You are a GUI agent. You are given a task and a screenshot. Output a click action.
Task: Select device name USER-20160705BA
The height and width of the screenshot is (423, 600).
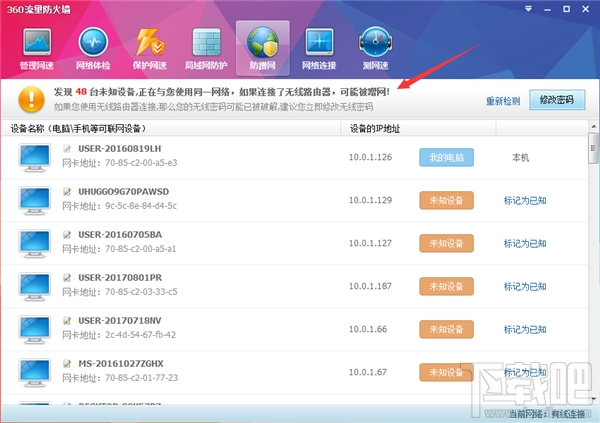(120, 234)
